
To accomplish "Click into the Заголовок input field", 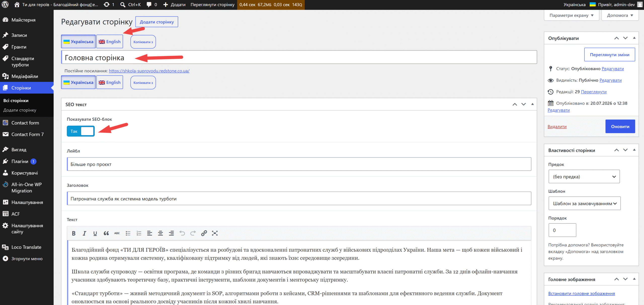I will point(299,198).
